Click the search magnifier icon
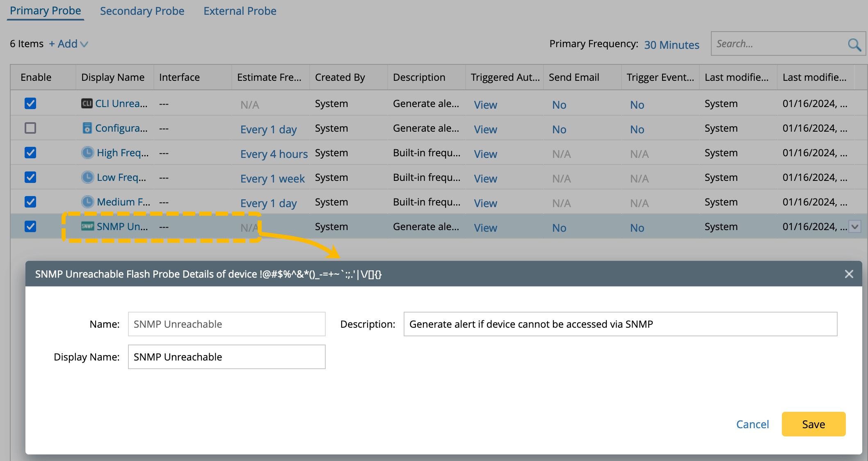The image size is (868, 461). tap(854, 44)
